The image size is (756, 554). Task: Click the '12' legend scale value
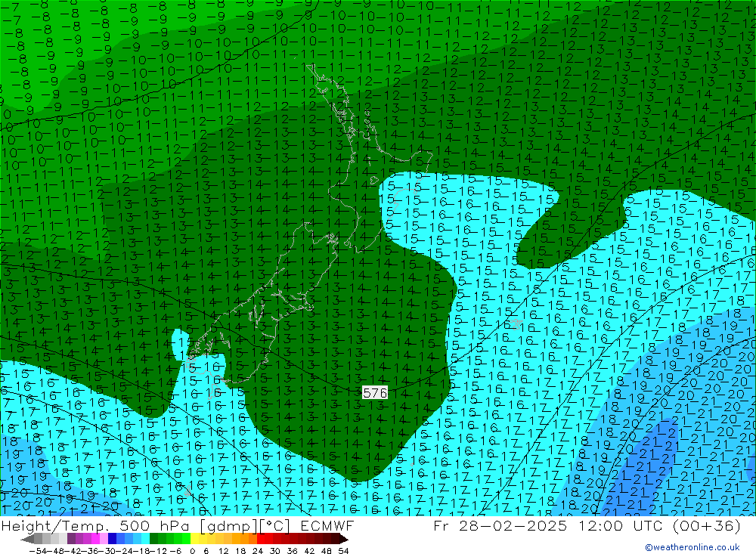click(224, 551)
